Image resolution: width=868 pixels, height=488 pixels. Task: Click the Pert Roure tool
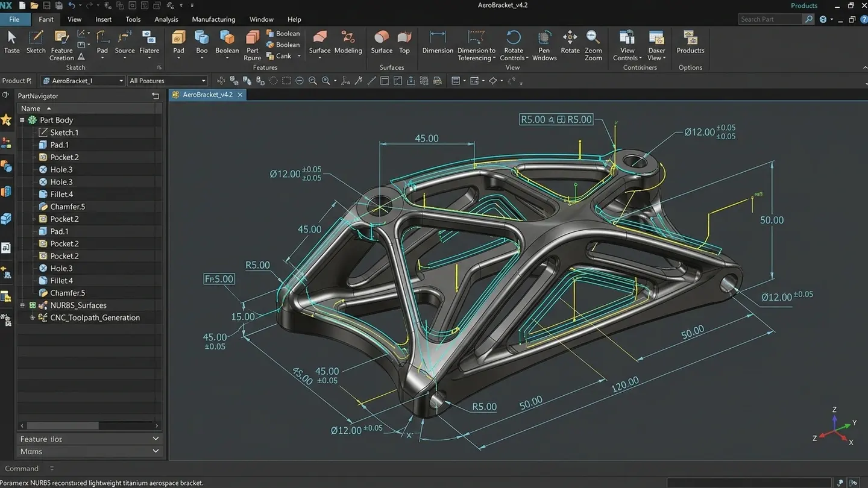click(x=253, y=45)
